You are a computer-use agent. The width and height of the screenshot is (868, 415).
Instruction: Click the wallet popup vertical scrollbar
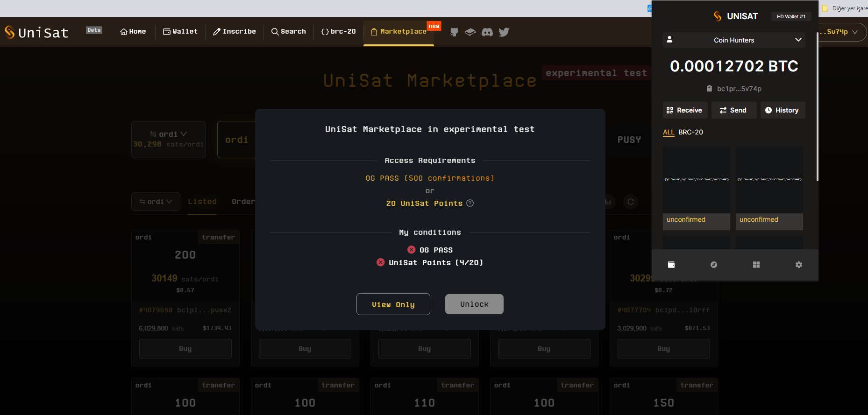pos(817,106)
